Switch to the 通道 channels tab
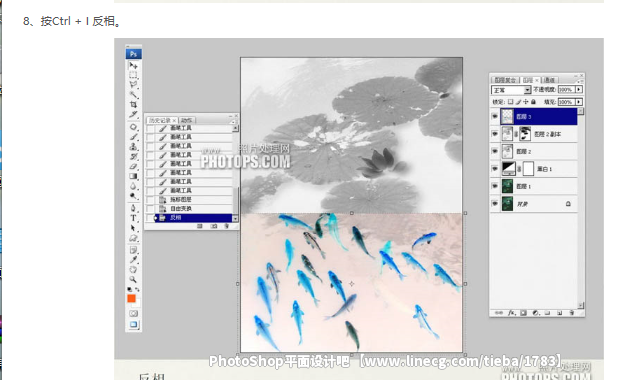The width and height of the screenshot is (617, 380). tap(550, 80)
